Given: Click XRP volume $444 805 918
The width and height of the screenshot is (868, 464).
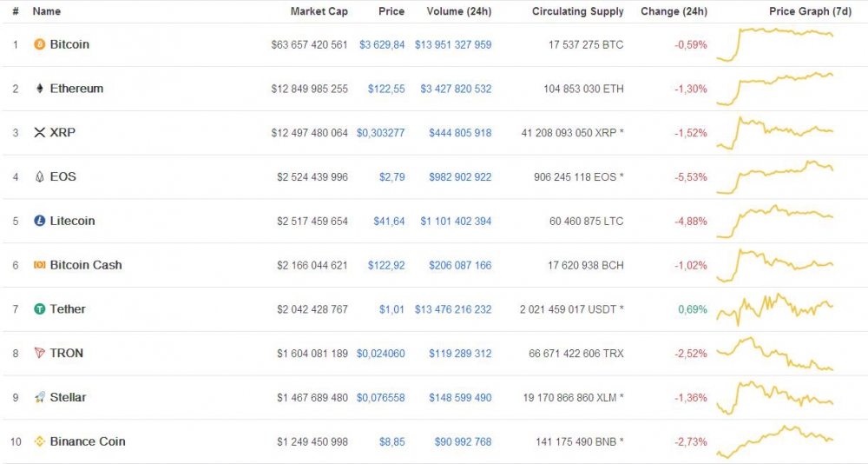Looking at the screenshot, I should pos(460,133).
